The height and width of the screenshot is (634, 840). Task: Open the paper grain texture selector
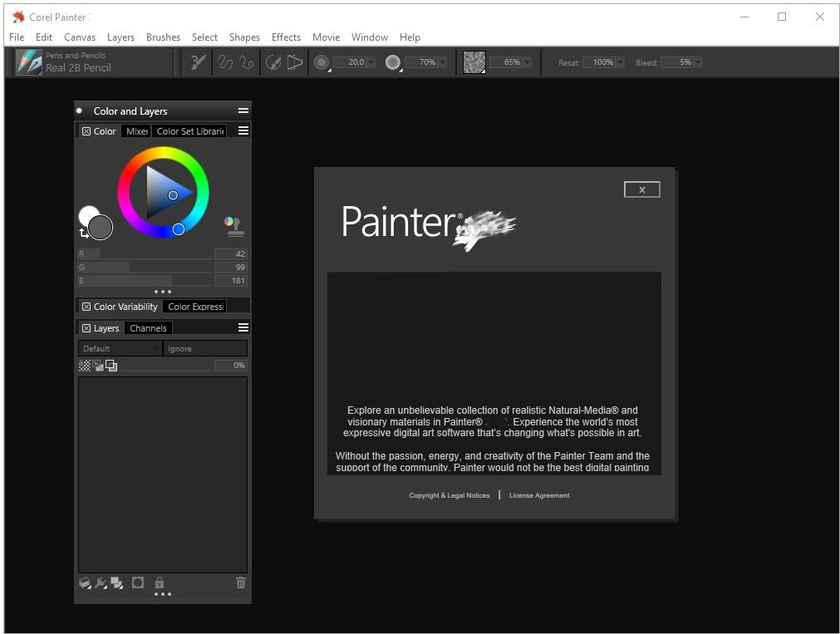[x=474, y=62]
